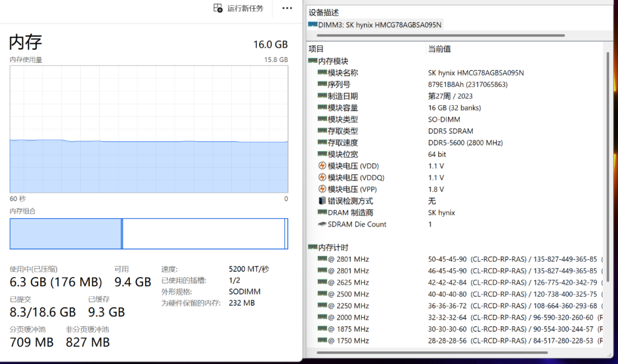Select the value DDR5-5600 (2800 MHz)

[x=465, y=143]
